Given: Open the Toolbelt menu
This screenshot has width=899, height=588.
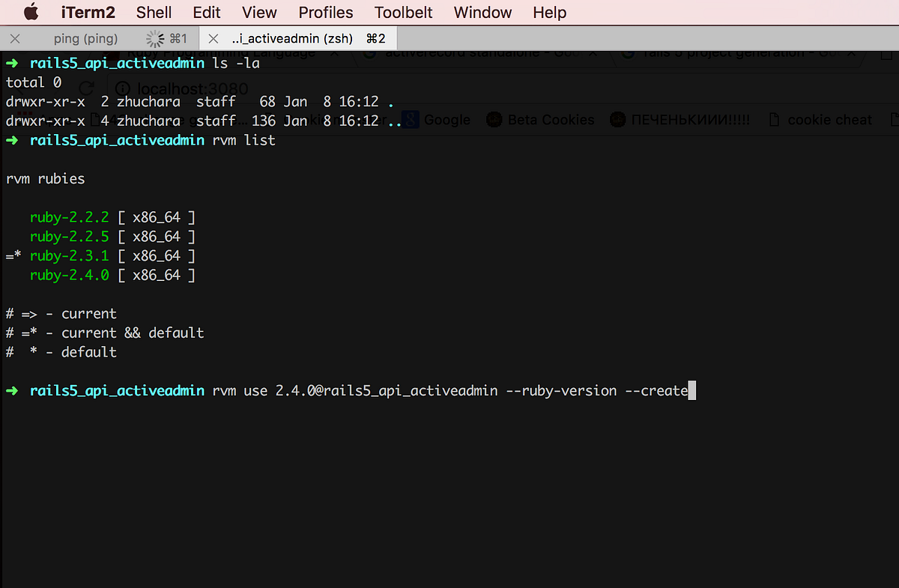Looking at the screenshot, I should point(403,12).
